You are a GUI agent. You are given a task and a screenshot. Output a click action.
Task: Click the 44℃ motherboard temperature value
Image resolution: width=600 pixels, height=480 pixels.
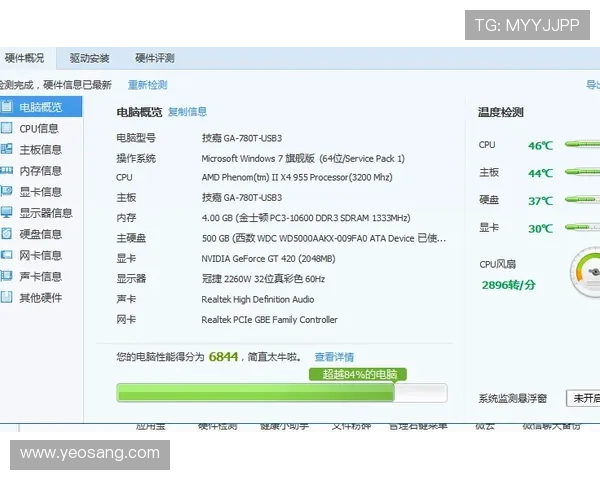pyautogui.click(x=540, y=173)
